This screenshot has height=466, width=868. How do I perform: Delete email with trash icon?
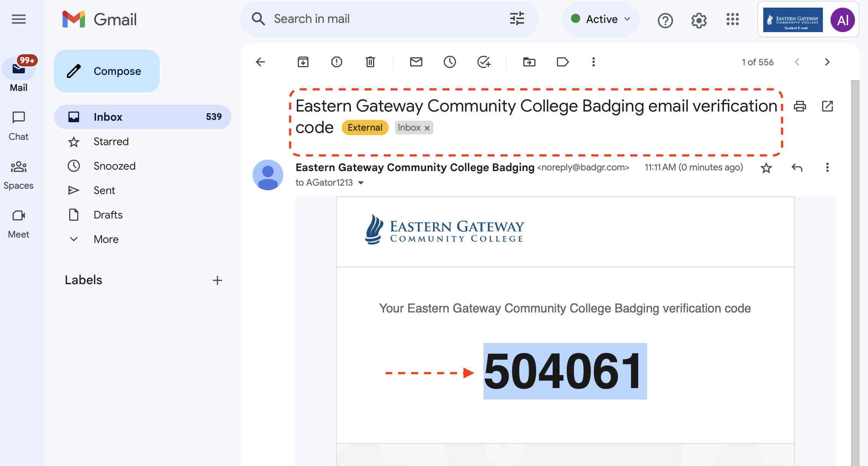[x=370, y=62]
